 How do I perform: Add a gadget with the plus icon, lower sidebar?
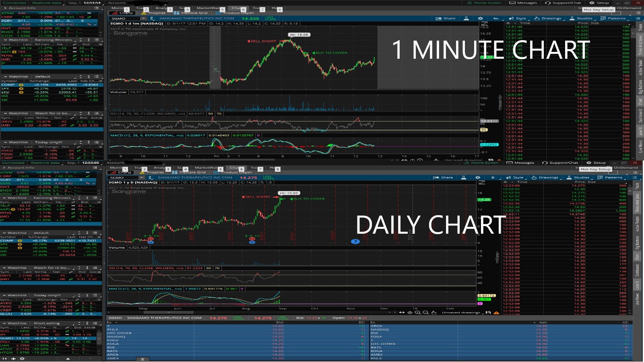click(13, 358)
